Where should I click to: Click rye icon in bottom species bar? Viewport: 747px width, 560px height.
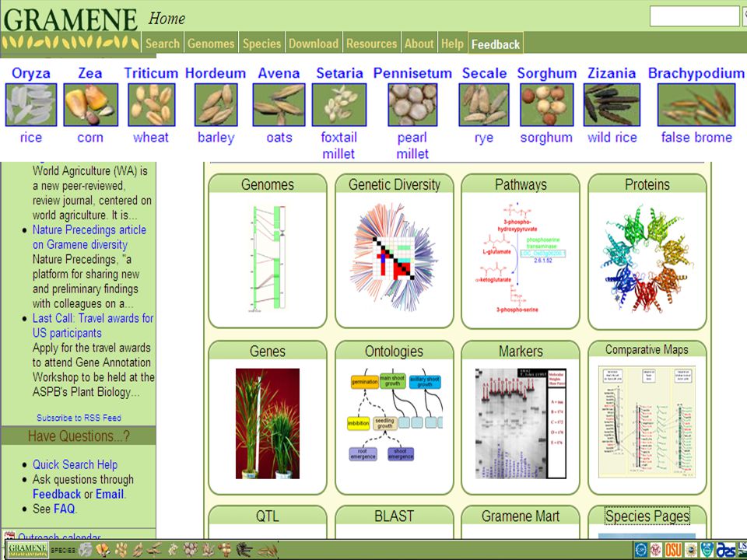[x=209, y=550]
